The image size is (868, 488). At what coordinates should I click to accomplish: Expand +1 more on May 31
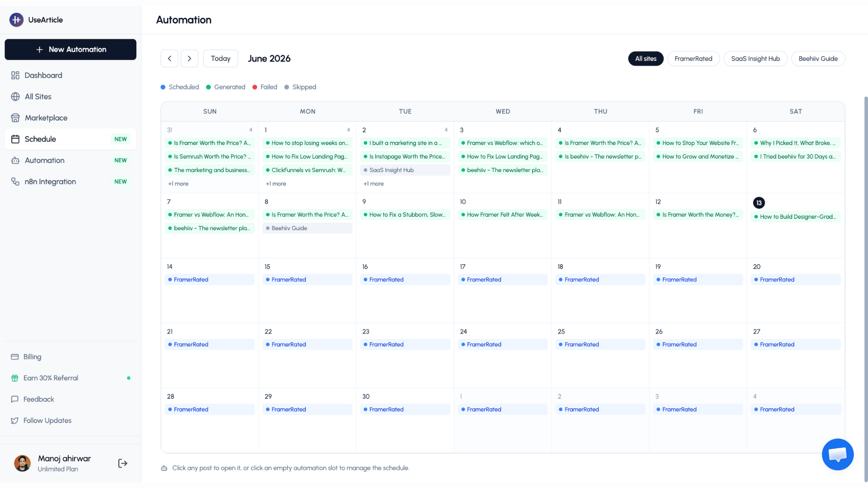pos(178,184)
